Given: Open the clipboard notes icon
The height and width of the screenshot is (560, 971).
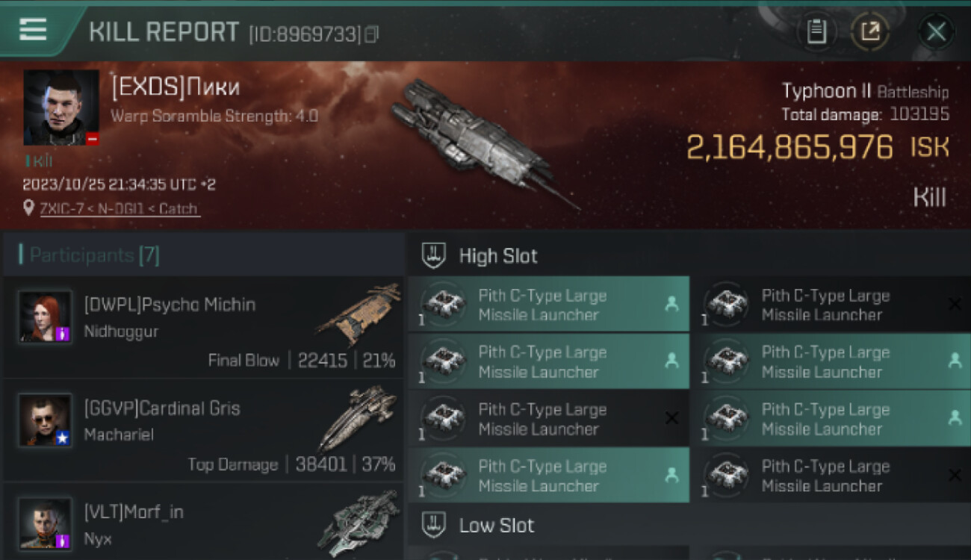Looking at the screenshot, I should [816, 31].
